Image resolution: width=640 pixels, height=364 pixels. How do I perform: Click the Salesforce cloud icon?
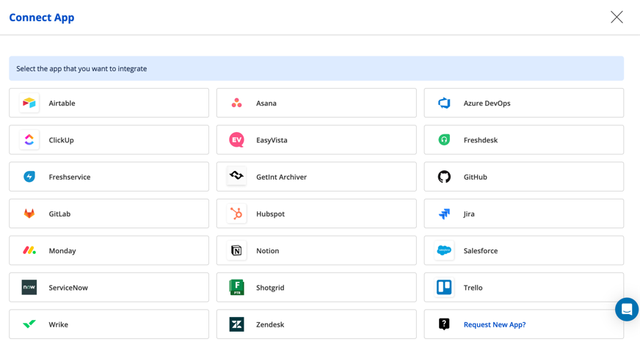[444, 250]
